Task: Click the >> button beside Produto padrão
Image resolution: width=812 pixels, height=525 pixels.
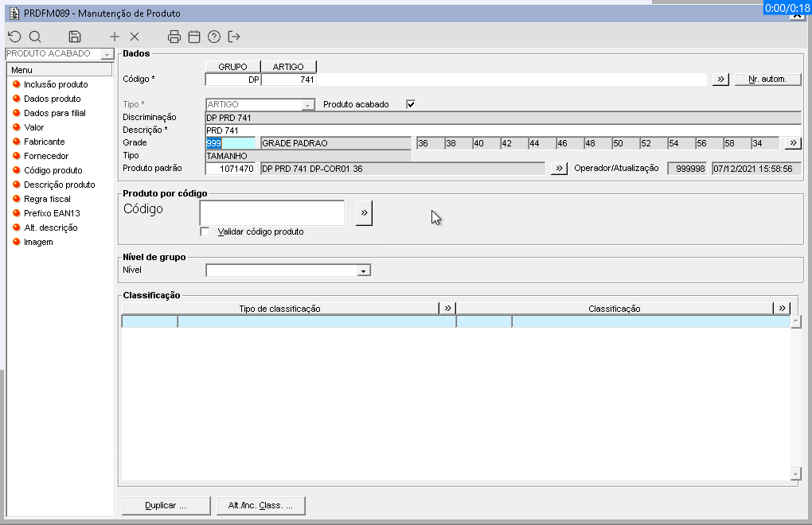Action: pyautogui.click(x=559, y=169)
